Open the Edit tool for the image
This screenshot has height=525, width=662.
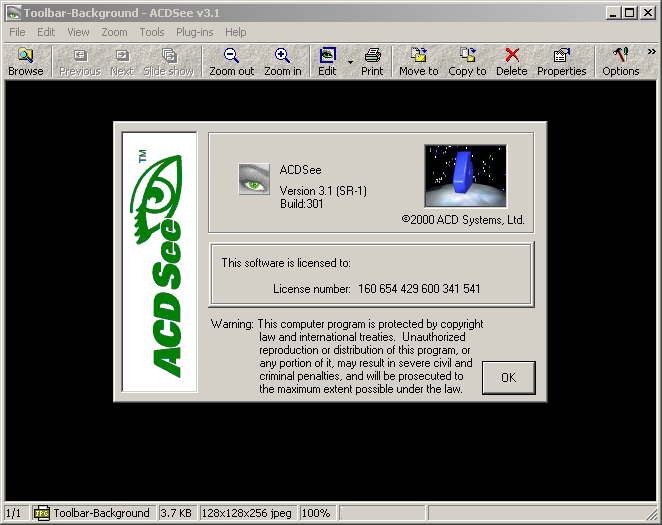(327, 62)
